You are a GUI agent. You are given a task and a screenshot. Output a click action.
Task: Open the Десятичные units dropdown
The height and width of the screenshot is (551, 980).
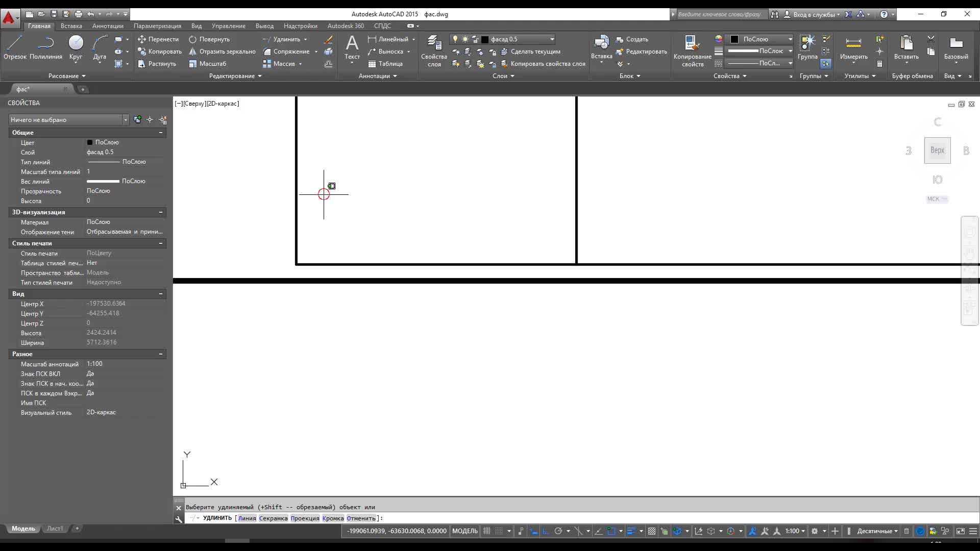point(877,531)
